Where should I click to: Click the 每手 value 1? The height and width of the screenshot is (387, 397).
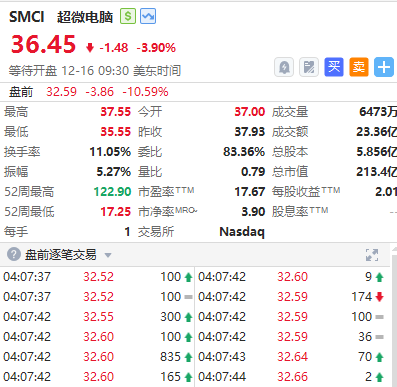[x=127, y=232]
